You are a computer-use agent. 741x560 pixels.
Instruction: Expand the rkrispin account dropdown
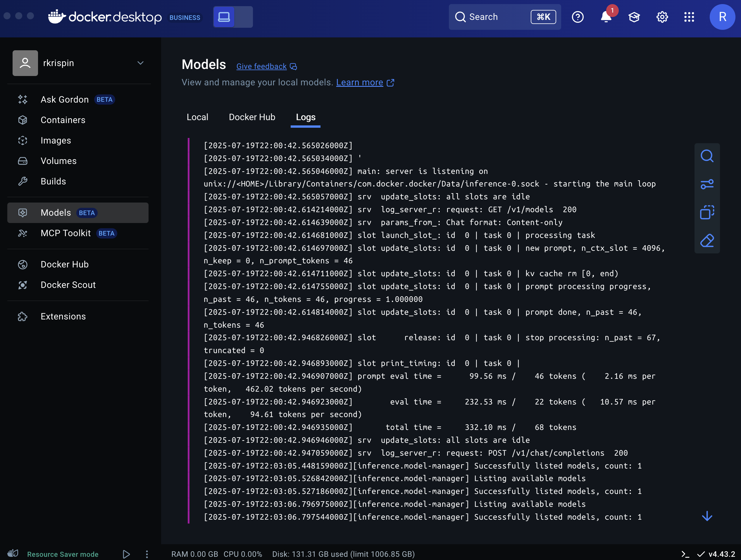140,63
